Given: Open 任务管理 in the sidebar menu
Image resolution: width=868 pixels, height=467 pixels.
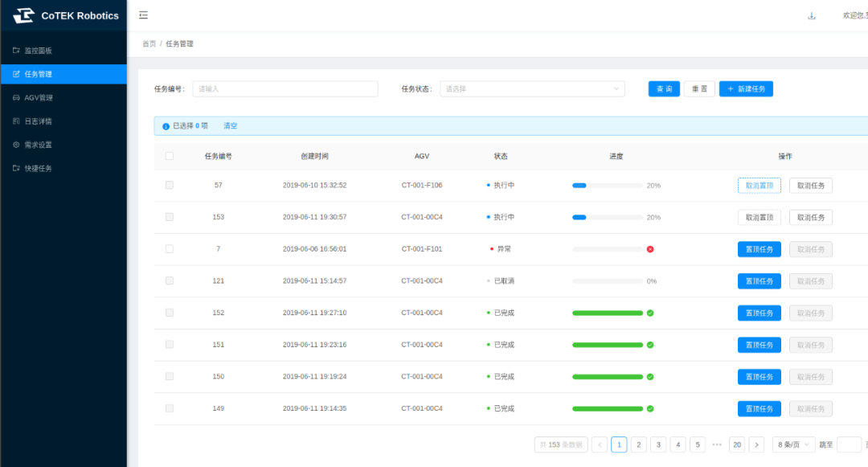Looking at the screenshot, I should 39,74.
